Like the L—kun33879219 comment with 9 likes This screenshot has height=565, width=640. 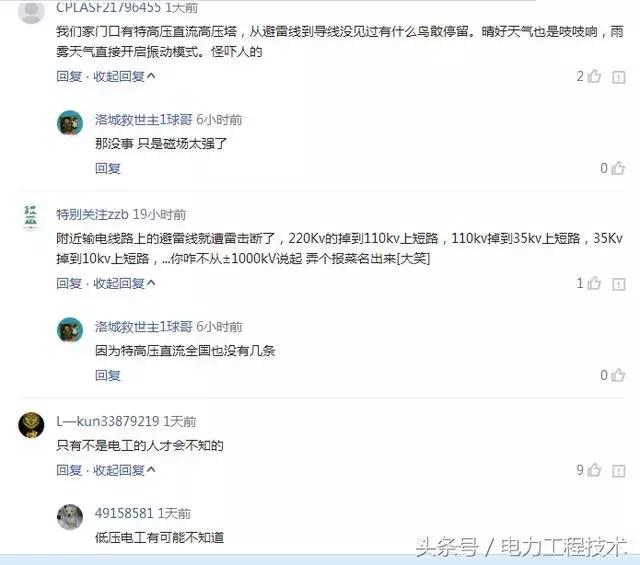pos(594,470)
